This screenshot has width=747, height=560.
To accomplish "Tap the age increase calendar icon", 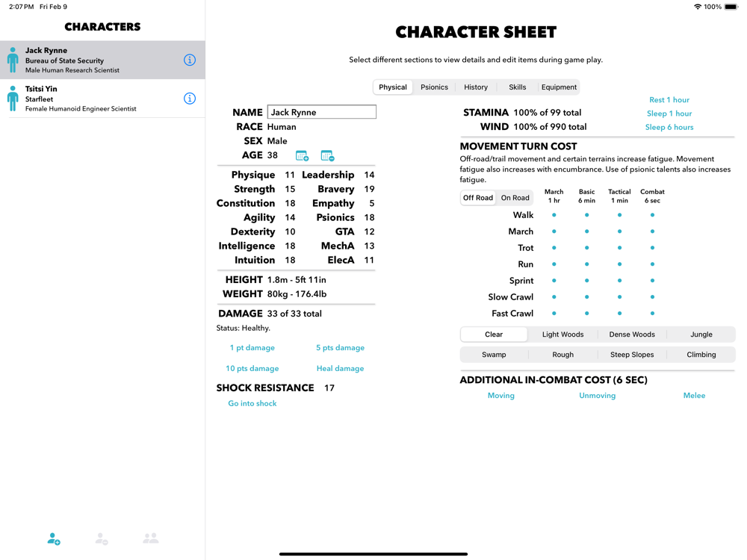I will [x=302, y=156].
